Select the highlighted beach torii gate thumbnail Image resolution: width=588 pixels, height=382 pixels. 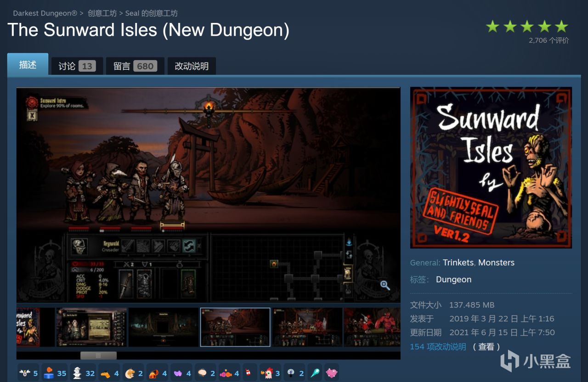click(x=235, y=327)
